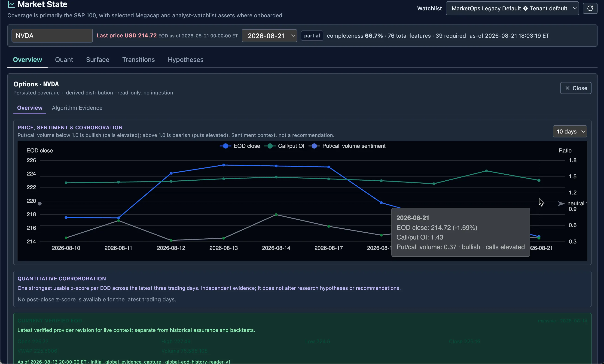Screen dimensions: 604x364
Task: Toggle EOD close legend series
Action: (240, 146)
